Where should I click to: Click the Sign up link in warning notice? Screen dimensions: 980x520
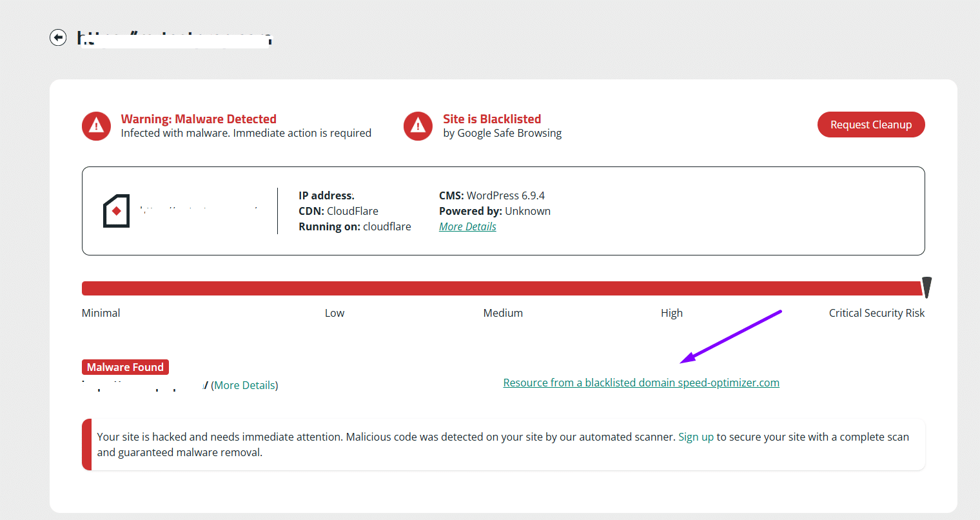coord(696,437)
